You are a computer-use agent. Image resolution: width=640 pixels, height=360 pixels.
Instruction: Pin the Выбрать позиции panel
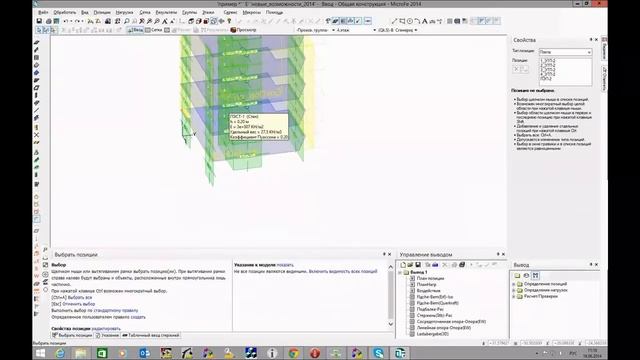[x=384, y=254]
